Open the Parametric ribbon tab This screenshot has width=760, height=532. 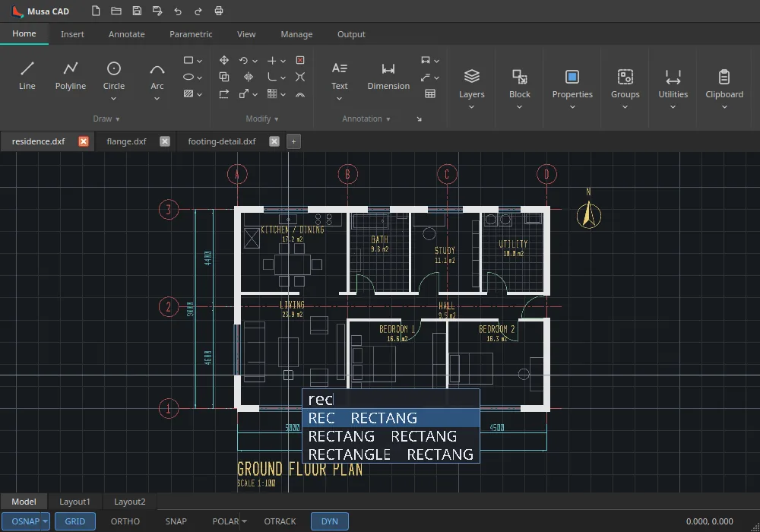pyautogui.click(x=191, y=34)
